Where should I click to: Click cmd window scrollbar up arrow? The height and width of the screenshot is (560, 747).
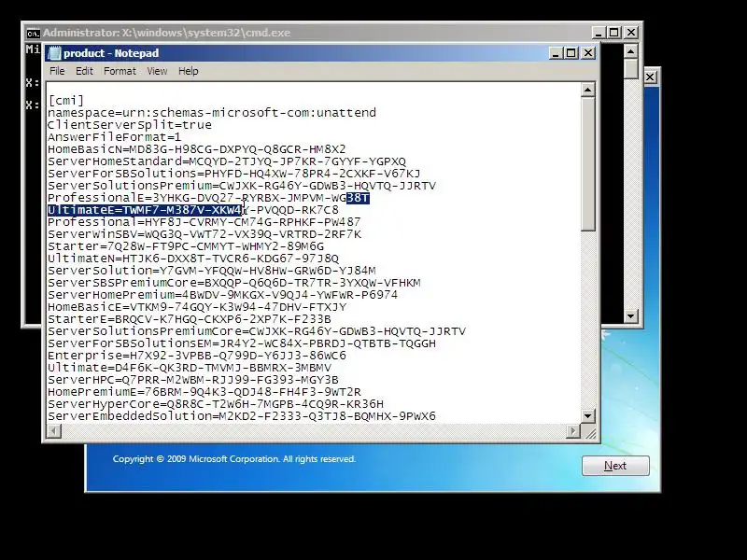click(631, 51)
